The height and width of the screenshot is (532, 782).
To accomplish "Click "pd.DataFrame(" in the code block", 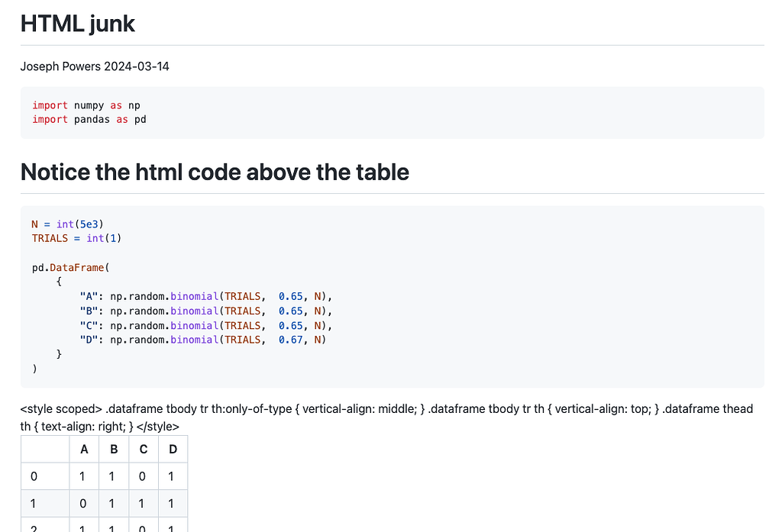I will [71, 267].
